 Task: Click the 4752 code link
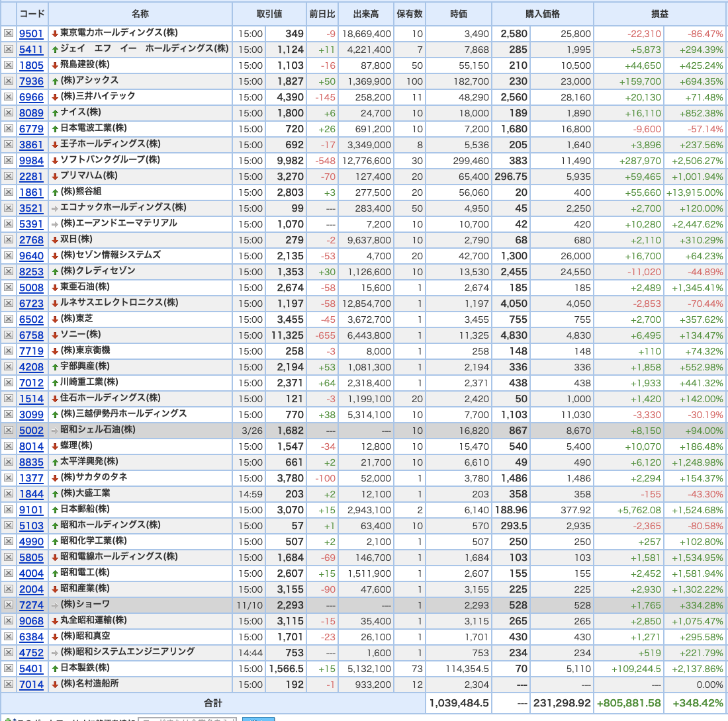coord(31,653)
